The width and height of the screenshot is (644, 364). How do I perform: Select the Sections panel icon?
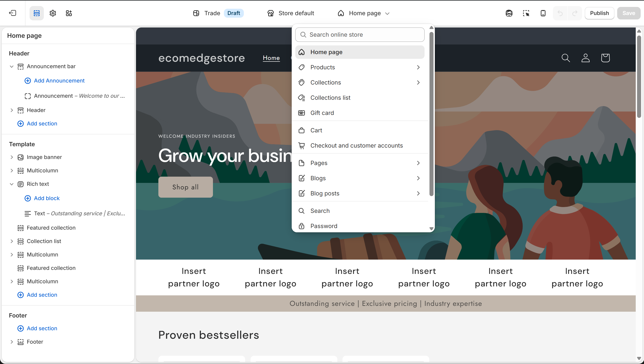point(36,13)
